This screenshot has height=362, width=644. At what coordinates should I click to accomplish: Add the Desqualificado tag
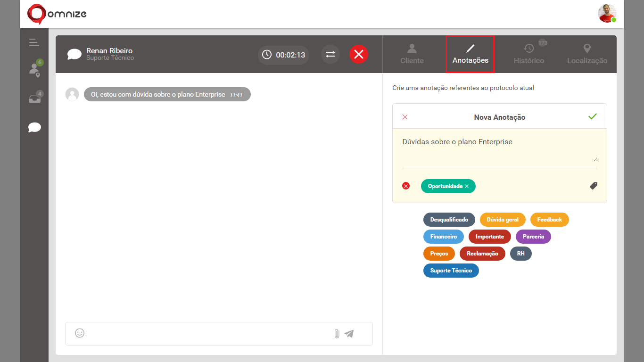[x=449, y=220]
